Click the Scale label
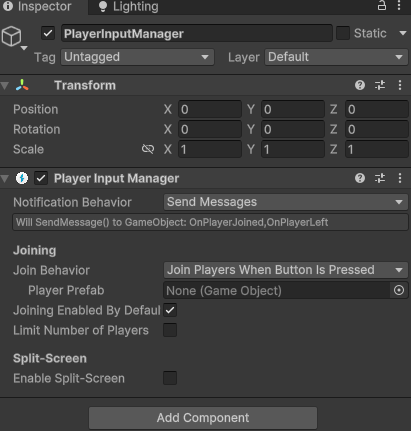 pos(28,149)
